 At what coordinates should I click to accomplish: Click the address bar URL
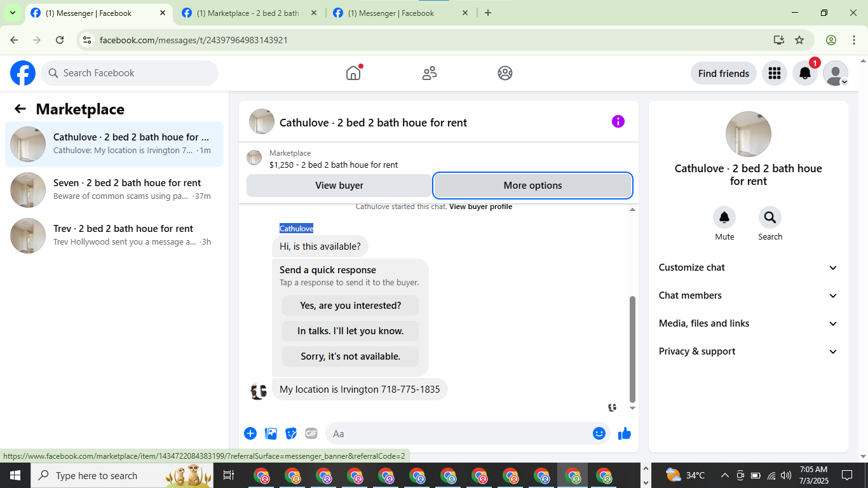[x=194, y=40]
